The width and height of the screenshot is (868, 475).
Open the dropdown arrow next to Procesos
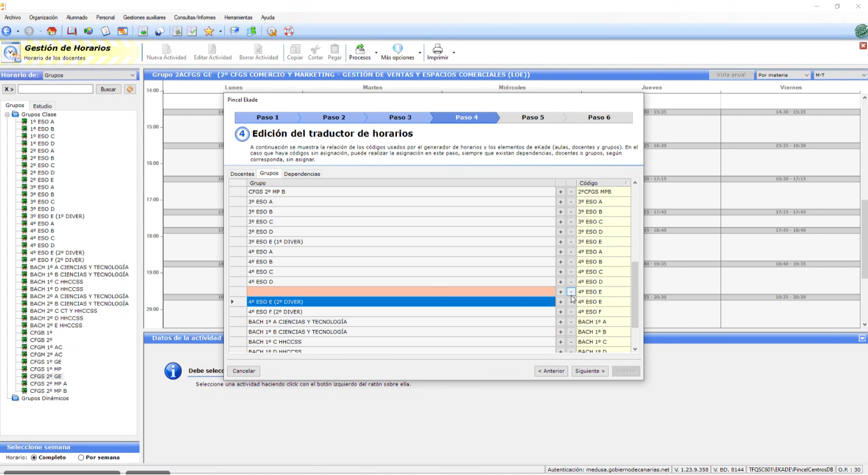coord(376,53)
